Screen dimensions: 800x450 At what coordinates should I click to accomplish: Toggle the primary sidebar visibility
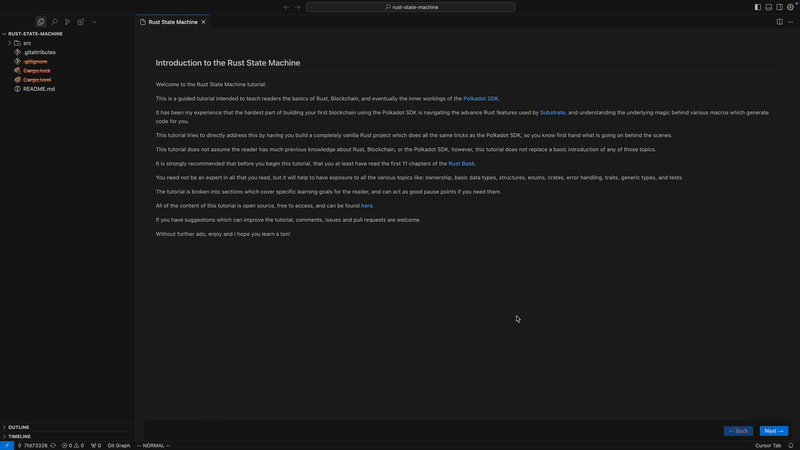click(758, 7)
